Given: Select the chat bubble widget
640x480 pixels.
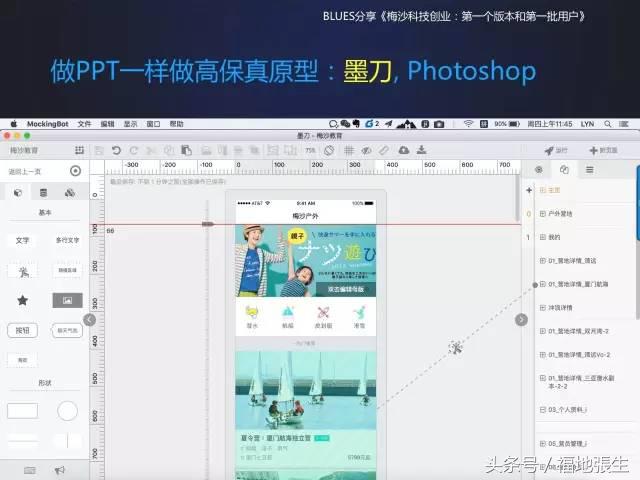Looking at the screenshot, I should click(x=67, y=330).
